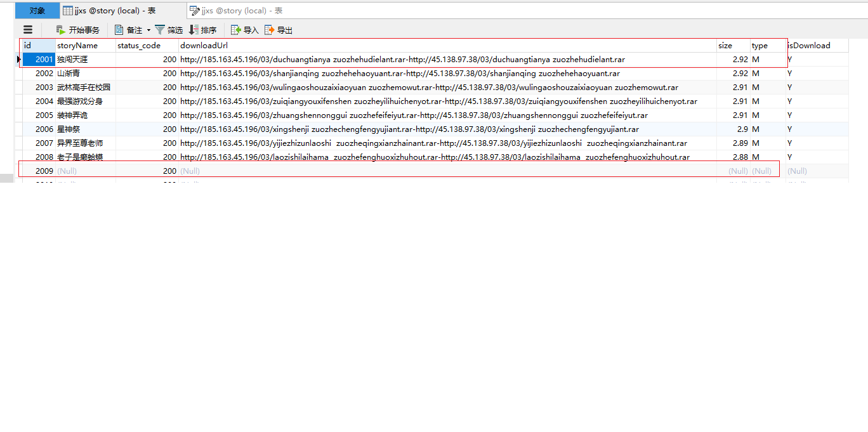This screenshot has width=868, height=432.
Task: Click the id column header
Action: tap(39, 45)
